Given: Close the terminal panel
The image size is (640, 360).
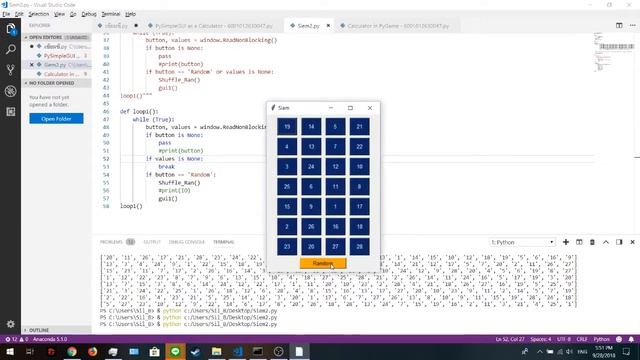Looking at the screenshot, I should (633, 242).
